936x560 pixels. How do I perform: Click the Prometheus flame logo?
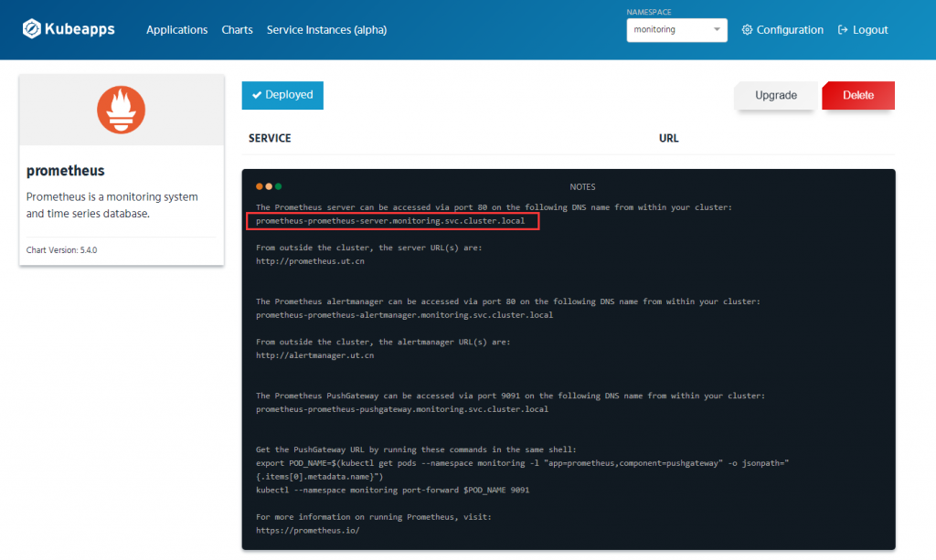click(122, 110)
